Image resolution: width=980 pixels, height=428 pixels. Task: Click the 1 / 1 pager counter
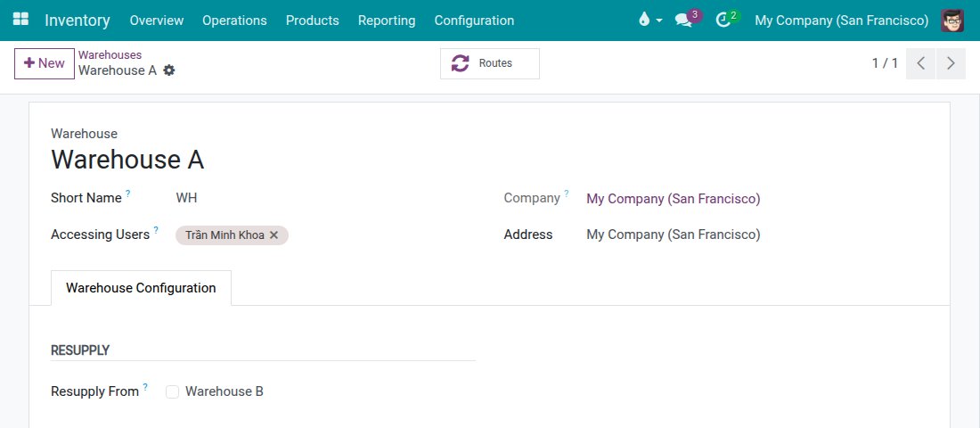pyautogui.click(x=885, y=63)
